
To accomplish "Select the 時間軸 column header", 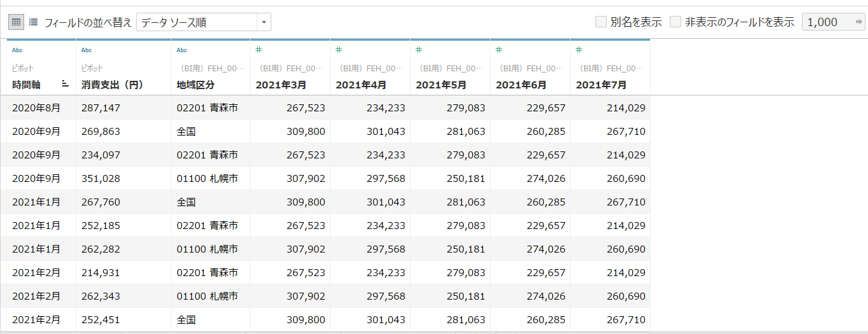I will pos(27,85).
